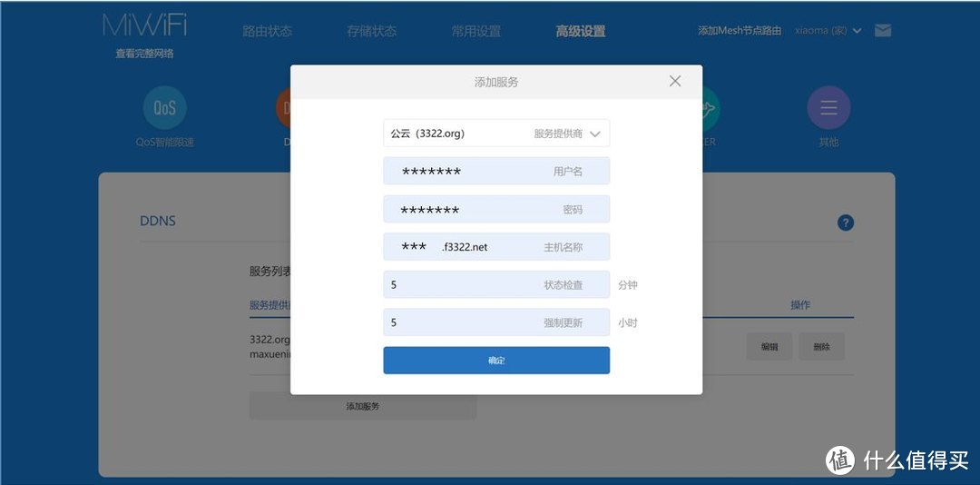The image size is (980, 485).
Task: Click the 添加服务 dialog title
Action: click(x=496, y=82)
